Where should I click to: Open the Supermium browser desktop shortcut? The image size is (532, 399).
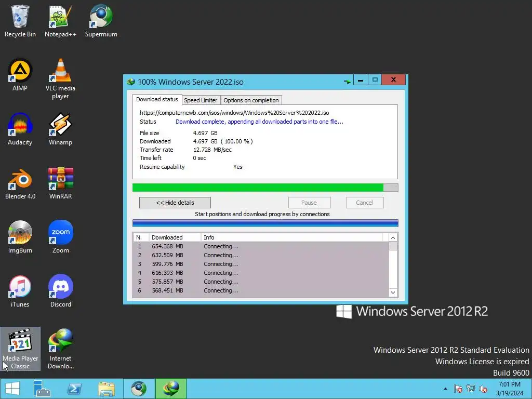coord(101,21)
